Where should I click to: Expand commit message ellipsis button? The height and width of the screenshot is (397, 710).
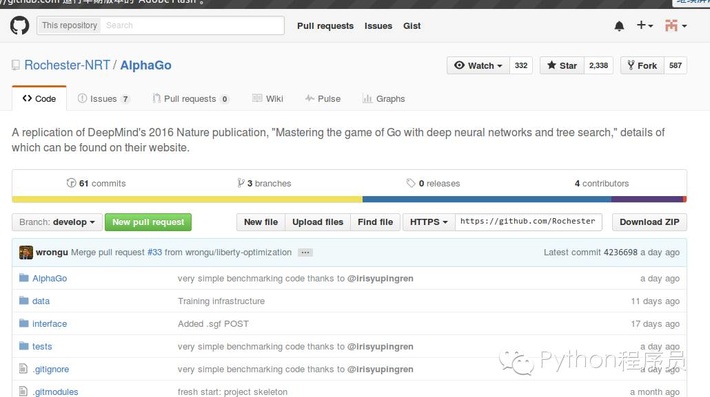[305, 253]
